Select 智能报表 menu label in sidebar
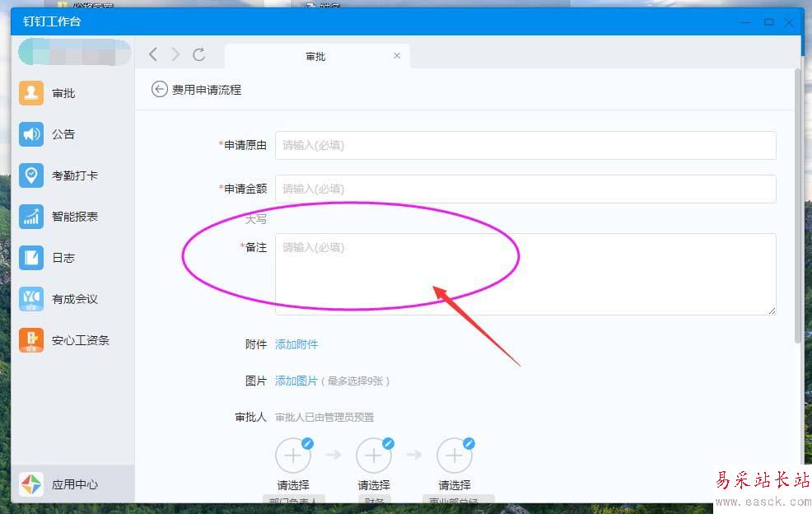The width and height of the screenshot is (812, 514). (x=75, y=217)
